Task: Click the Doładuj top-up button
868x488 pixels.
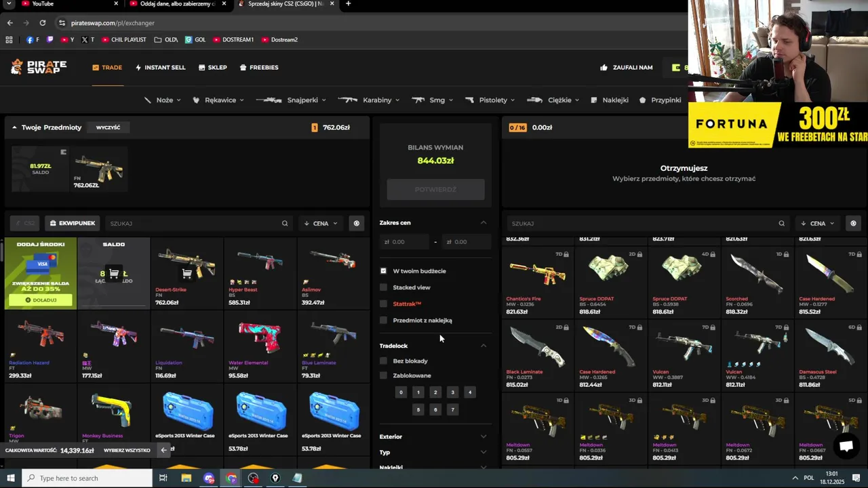Action: coord(41,300)
